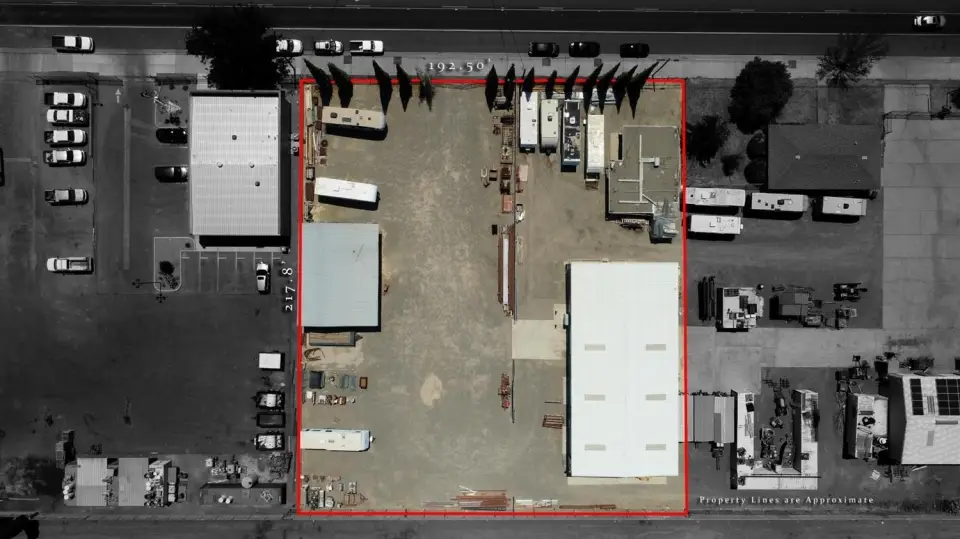Click the middle dark car parked on the top street
This screenshot has width=960, height=539.
coord(584,49)
